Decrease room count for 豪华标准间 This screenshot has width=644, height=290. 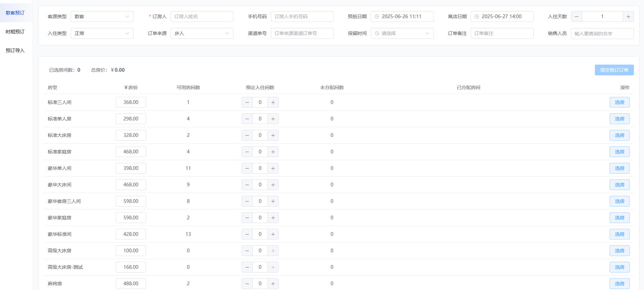(x=247, y=234)
